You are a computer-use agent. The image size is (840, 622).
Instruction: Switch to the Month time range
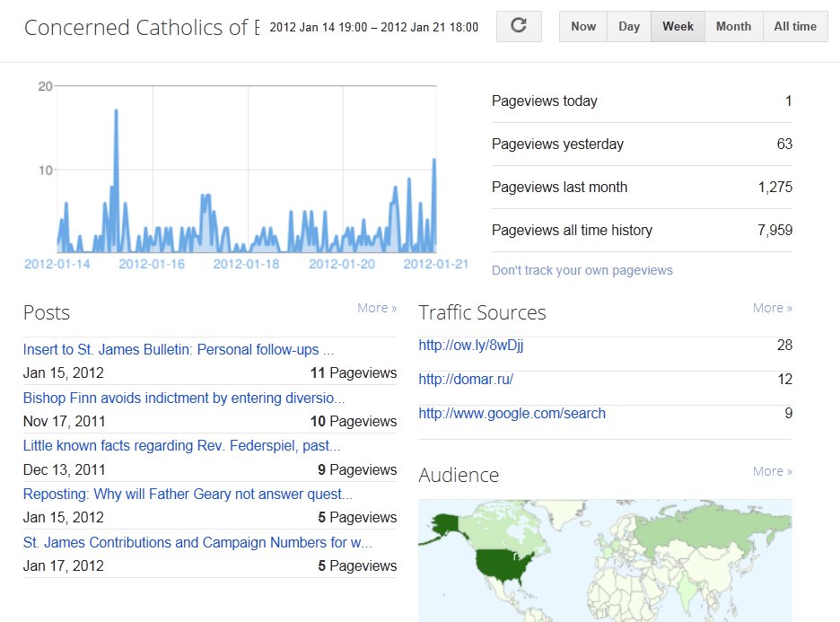pyautogui.click(x=733, y=26)
